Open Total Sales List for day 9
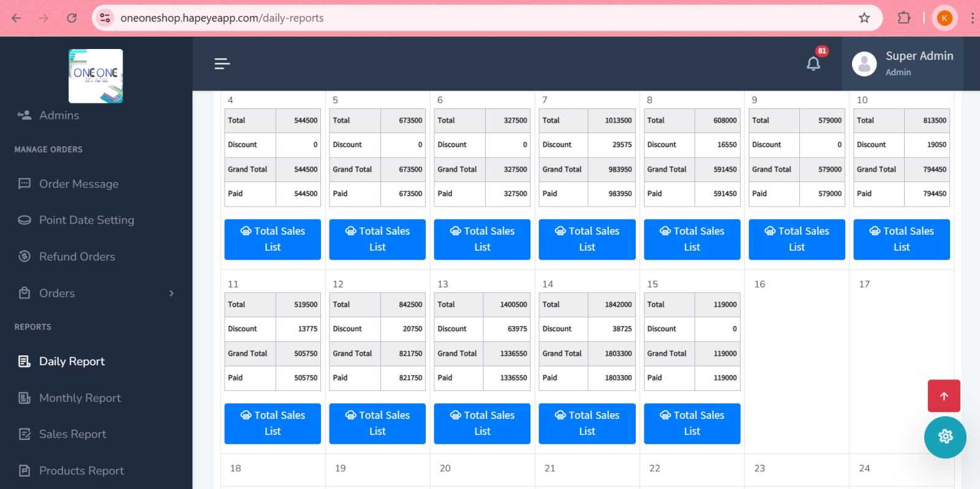The image size is (980, 489). [x=797, y=239]
